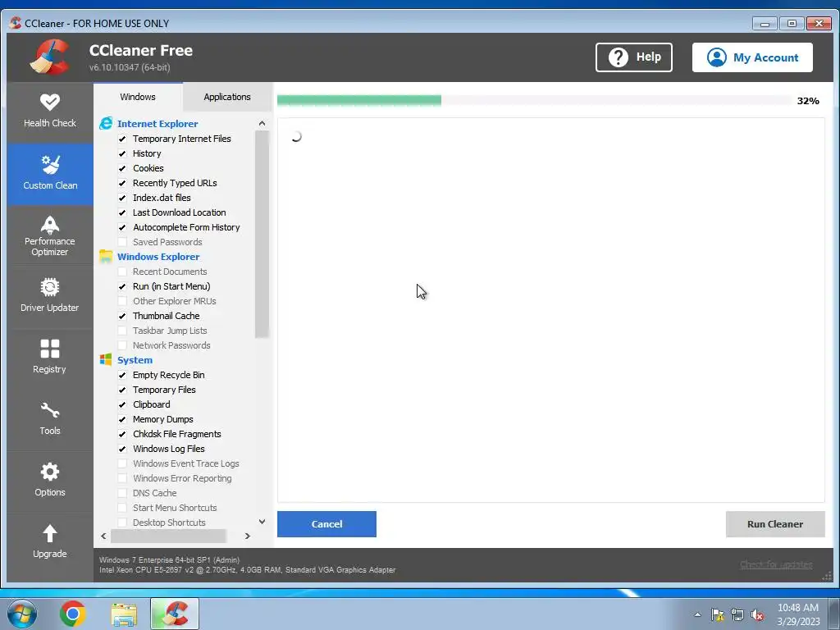Enable Windows Error Reporting checkbox
Image resolution: width=840 pixels, height=630 pixels.
click(x=122, y=478)
